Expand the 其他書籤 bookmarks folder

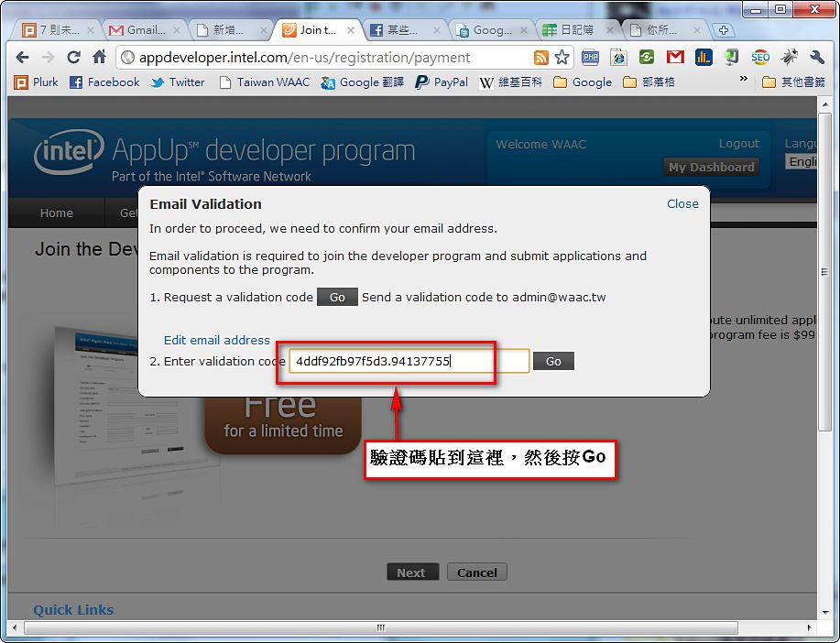click(x=793, y=82)
